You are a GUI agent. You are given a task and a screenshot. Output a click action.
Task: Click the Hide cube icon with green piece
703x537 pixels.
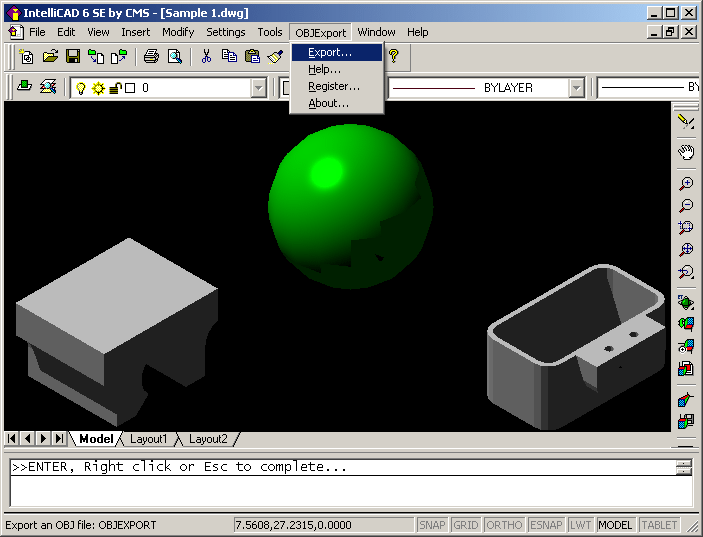tap(686, 324)
